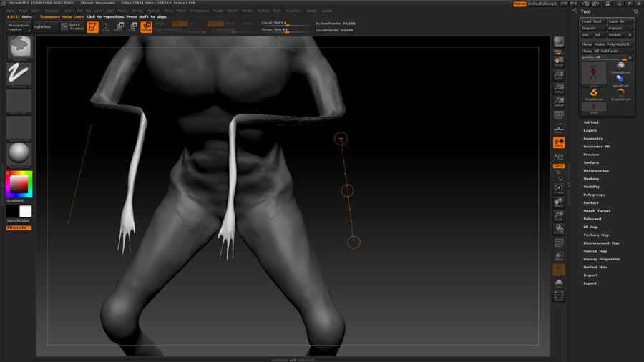Select the Scroll canvas icon
Viewport: 644px width, 362px height.
(x=559, y=62)
